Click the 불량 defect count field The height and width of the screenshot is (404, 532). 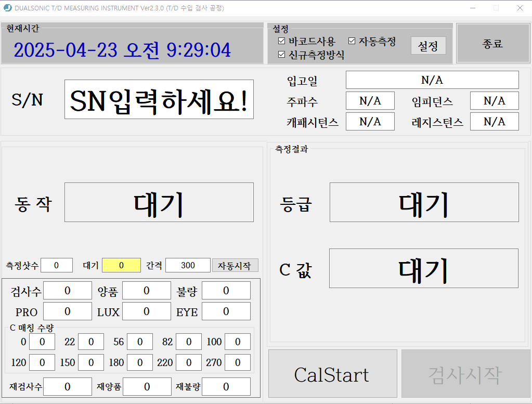tap(226, 290)
